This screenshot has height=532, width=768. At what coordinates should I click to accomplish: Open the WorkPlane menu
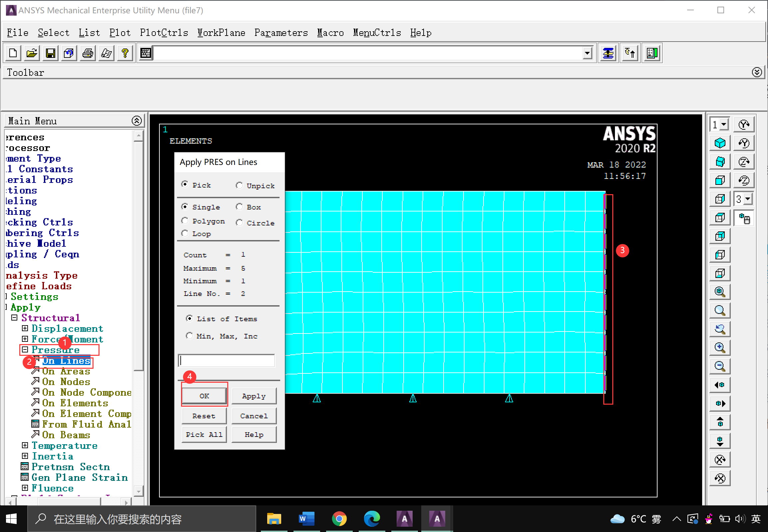(221, 33)
